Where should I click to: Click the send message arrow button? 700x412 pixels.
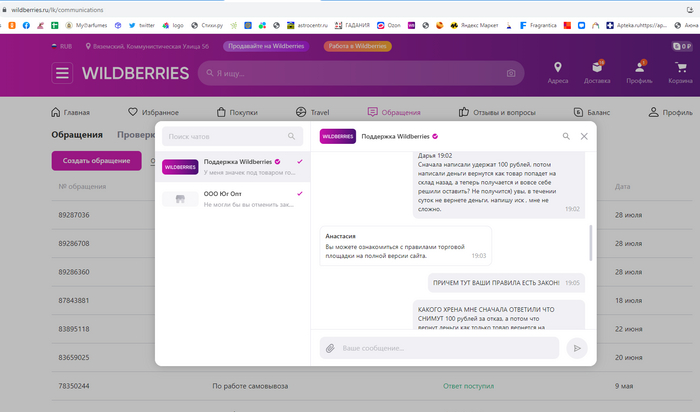click(x=577, y=348)
